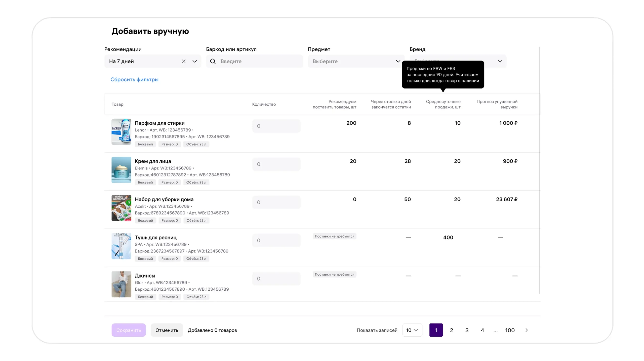Screen dimensions: 644x361
Task: Open the records-per-page dropdown showing 10
Action: [412, 330]
